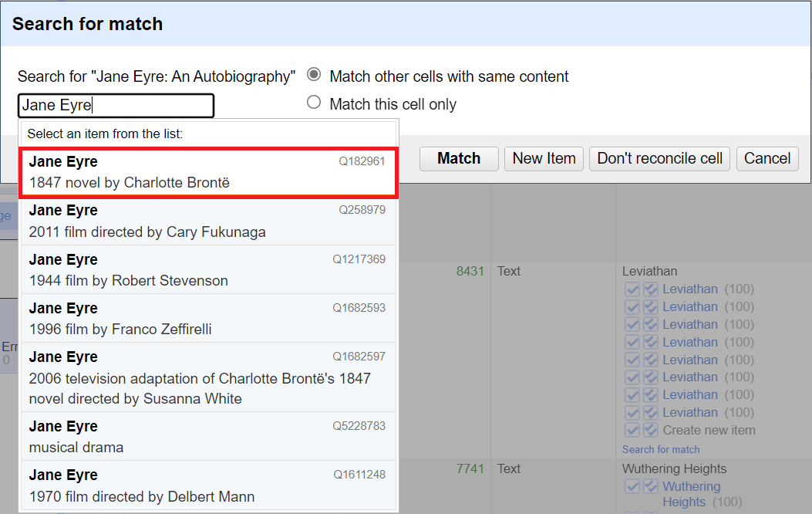Viewport: 812px width, 514px height.
Task: Click single-match check icon for first Leviathan candidate
Action: tap(632, 289)
